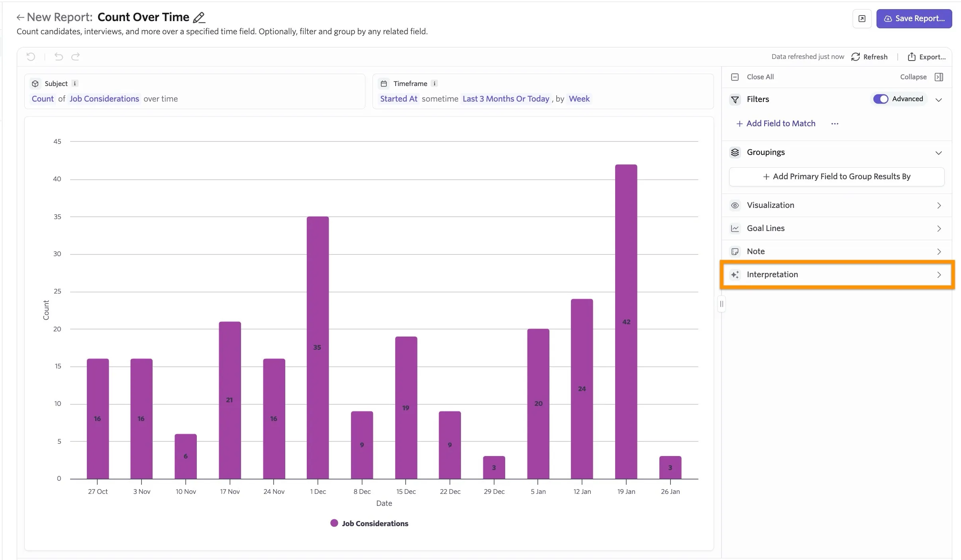Viewport: 961px width, 560px height.
Task: Click the Timeframe calendar icon
Action: click(384, 84)
